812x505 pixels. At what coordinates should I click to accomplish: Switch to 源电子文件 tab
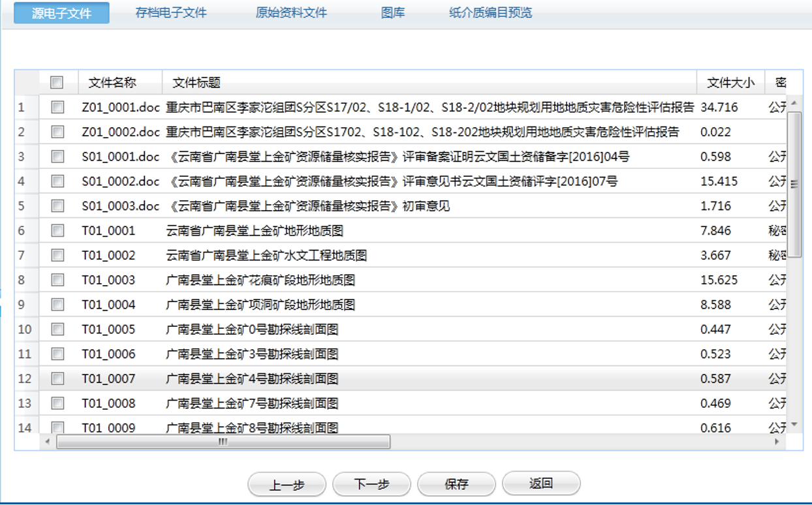62,13
